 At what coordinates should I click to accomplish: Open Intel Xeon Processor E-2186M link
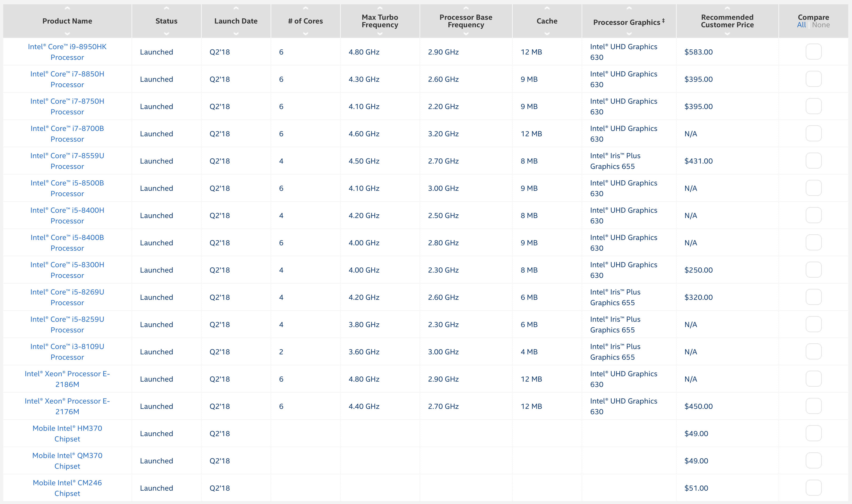tap(67, 379)
